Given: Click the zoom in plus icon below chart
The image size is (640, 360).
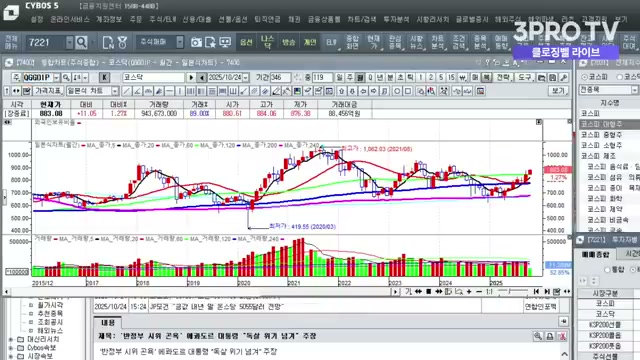Looking at the screenshot, I should tap(469, 291).
